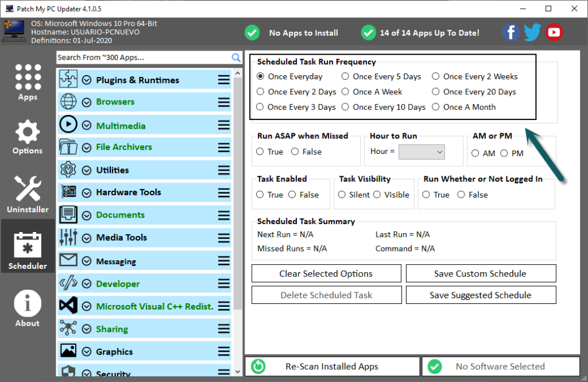The width and height of the screenshot is (588, 382).
Task: Expand the File Archivers category
Action: [x=87, y=148]
